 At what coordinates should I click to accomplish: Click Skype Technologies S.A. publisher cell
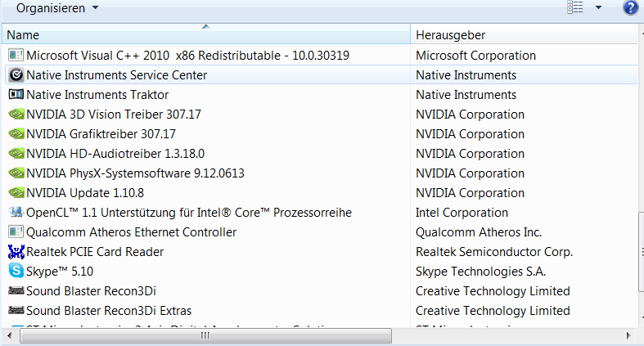(x=480, y=272)
